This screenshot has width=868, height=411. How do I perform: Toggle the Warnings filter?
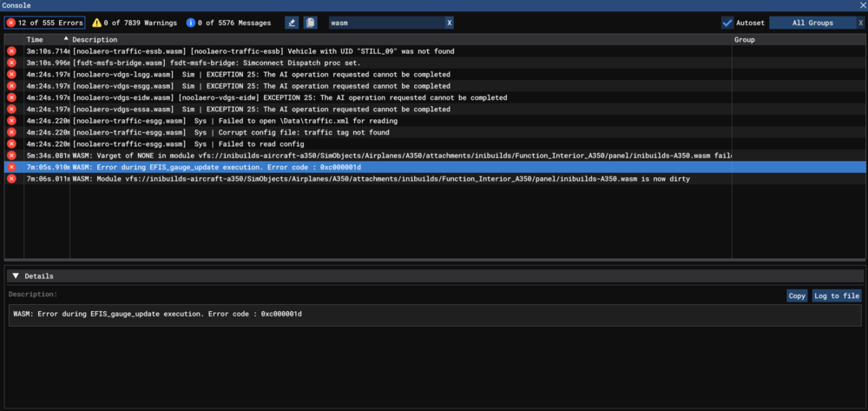point(134,23)
